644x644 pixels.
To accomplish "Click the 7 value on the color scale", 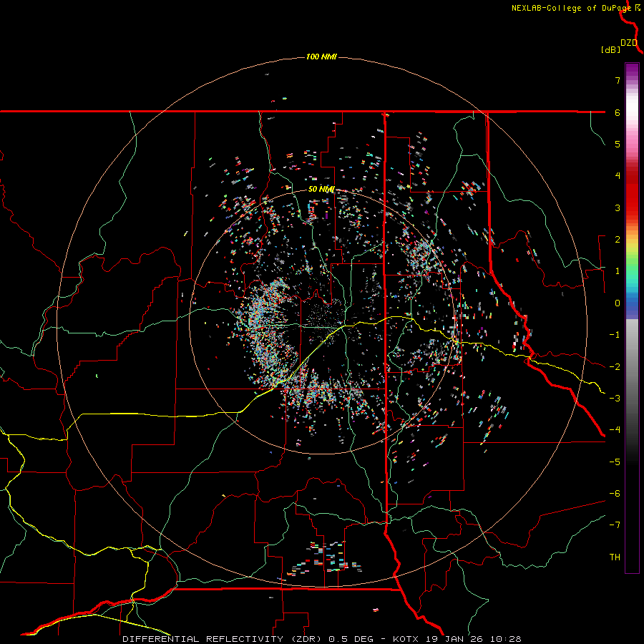I will click(618, 80).
